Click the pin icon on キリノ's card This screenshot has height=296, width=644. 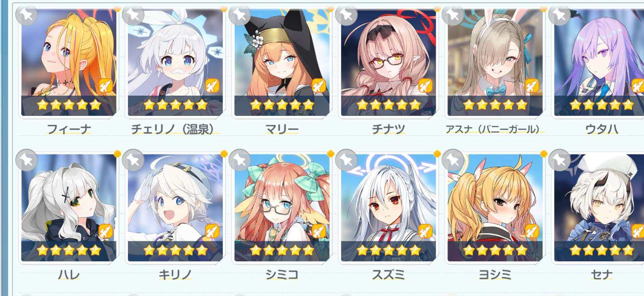tap(133, 160)
